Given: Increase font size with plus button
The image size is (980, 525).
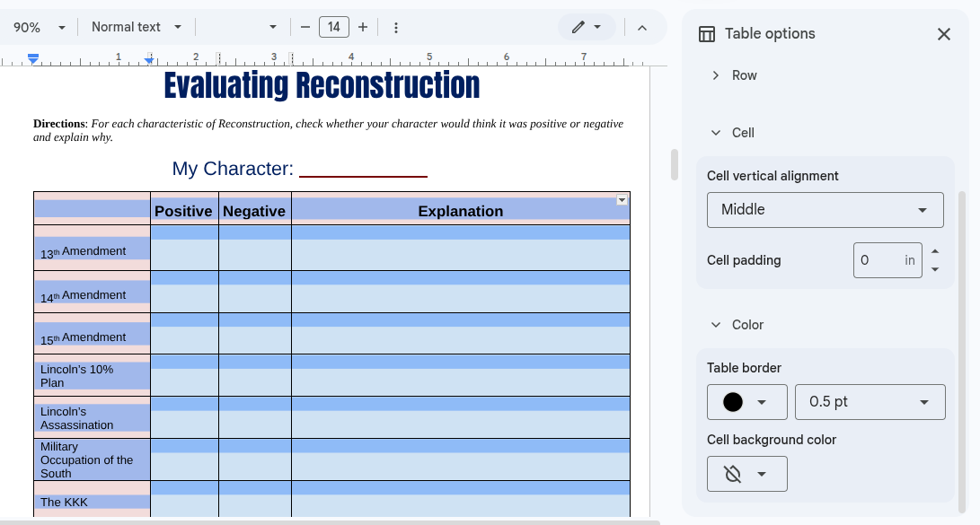Looking at the screenshot, I should [363, 27].
